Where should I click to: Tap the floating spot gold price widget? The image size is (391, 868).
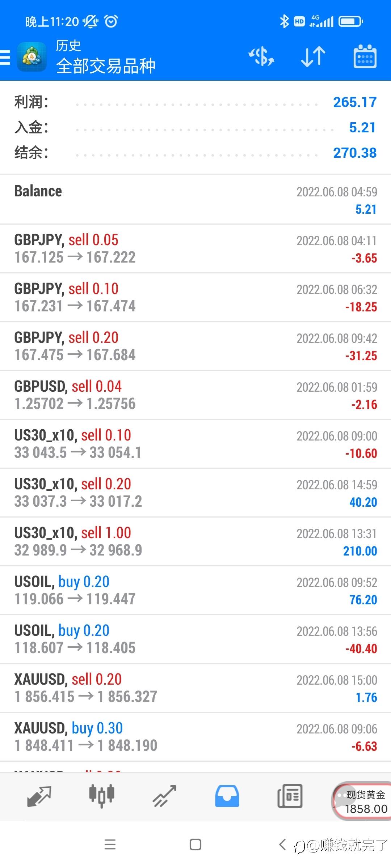point(362,801)
